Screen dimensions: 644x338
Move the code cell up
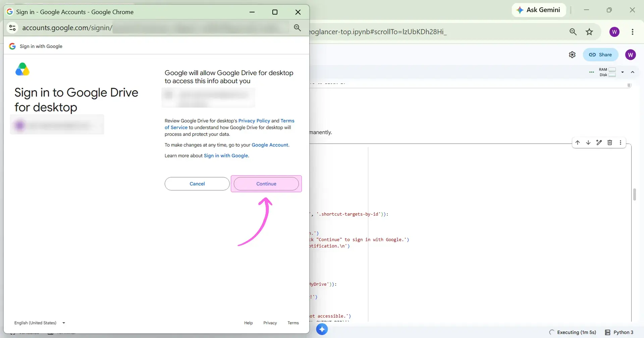(578, 143)
